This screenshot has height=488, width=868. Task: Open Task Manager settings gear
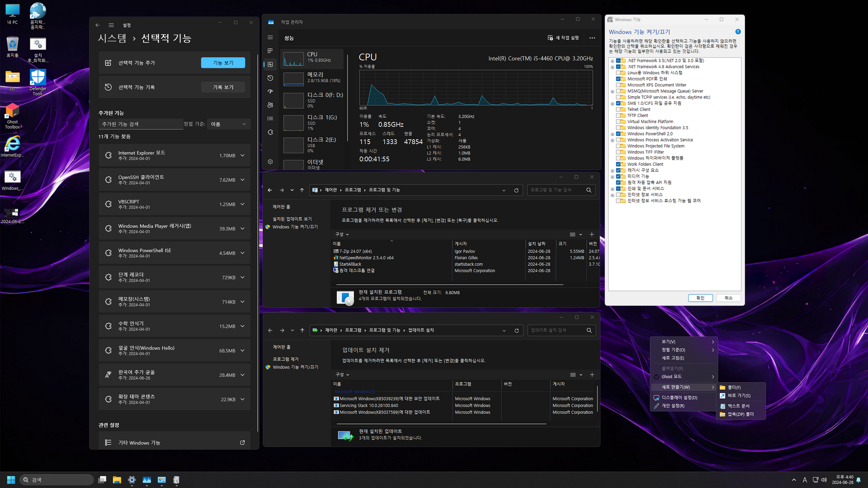270,161
